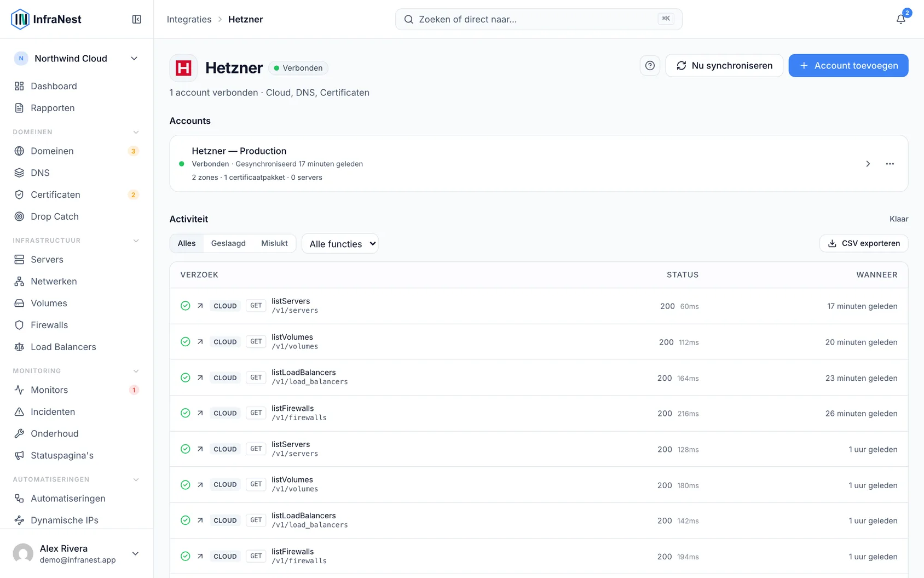Open the 142ms listLoadBalancers request arrow

[200, 520]
